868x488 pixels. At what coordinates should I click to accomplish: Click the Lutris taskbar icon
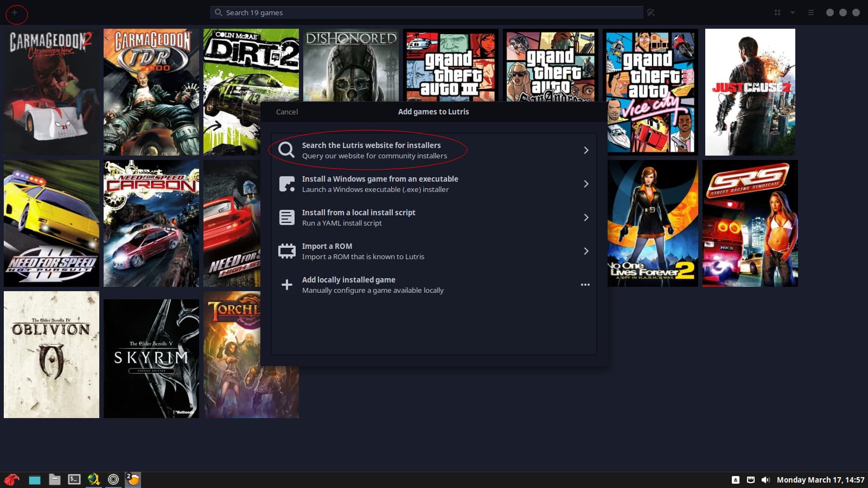coord(133,479)
